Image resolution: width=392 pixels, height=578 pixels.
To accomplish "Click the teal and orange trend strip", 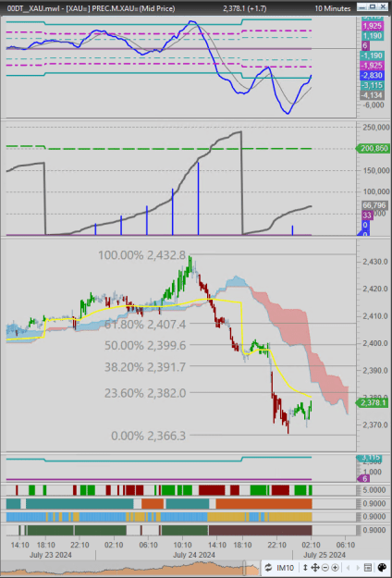I will [159, 503].
